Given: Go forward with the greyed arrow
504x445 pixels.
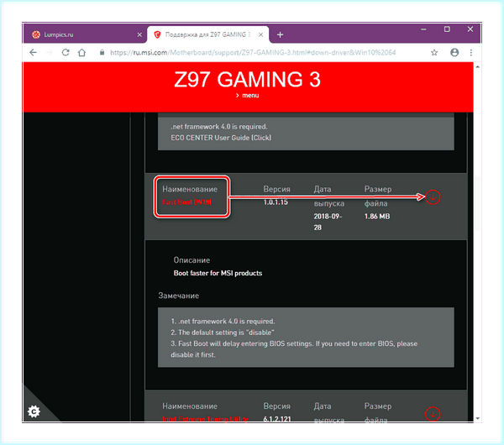Looking at the screenshot, I should tap(50, 52).
